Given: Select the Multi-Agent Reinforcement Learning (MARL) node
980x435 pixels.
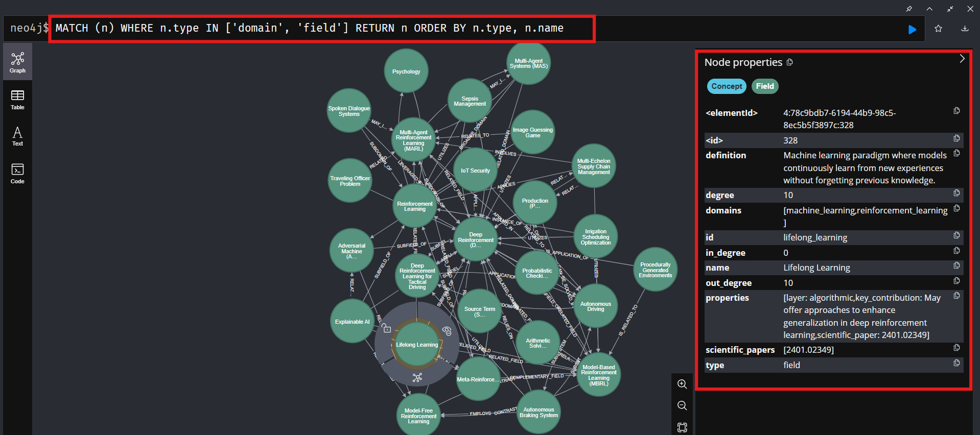Looking at the screenshot, I should tap(413, 140).
